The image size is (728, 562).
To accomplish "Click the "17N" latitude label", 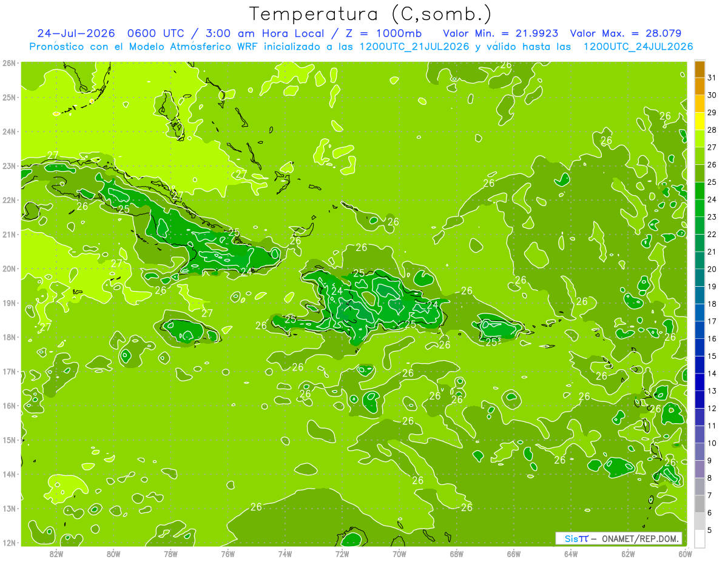I will 9,372.
